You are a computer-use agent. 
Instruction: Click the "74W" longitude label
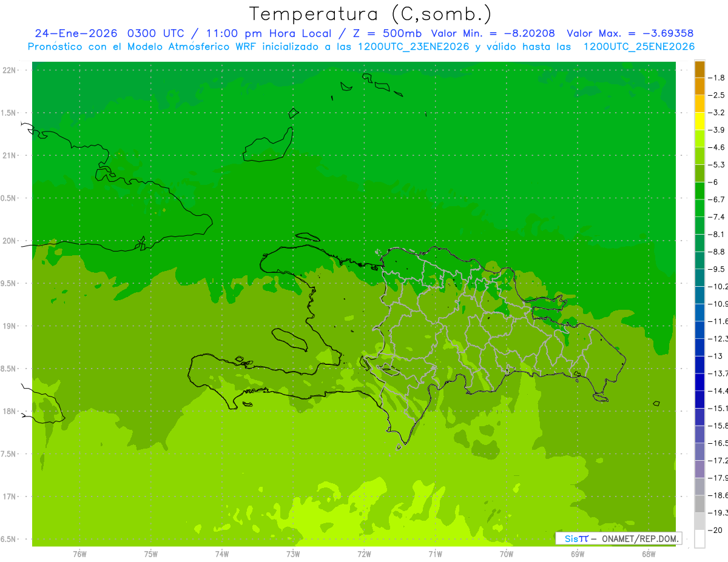(x=222, y=554)
